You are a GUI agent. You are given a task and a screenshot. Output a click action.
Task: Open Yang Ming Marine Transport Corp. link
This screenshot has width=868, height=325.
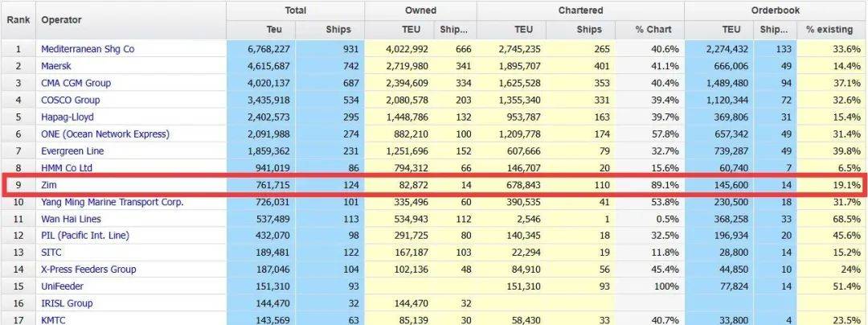113,202
